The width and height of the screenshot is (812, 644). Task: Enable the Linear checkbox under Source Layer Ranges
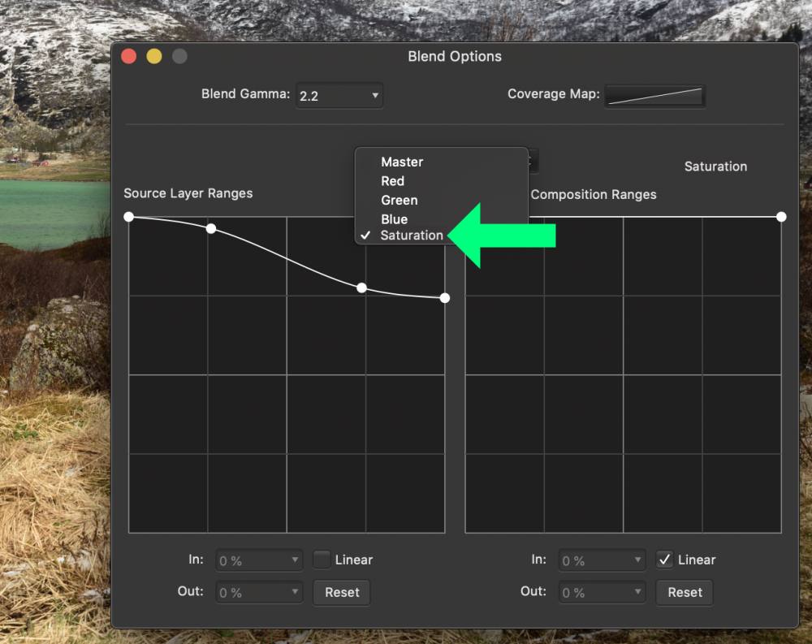[x=322, y=560]
